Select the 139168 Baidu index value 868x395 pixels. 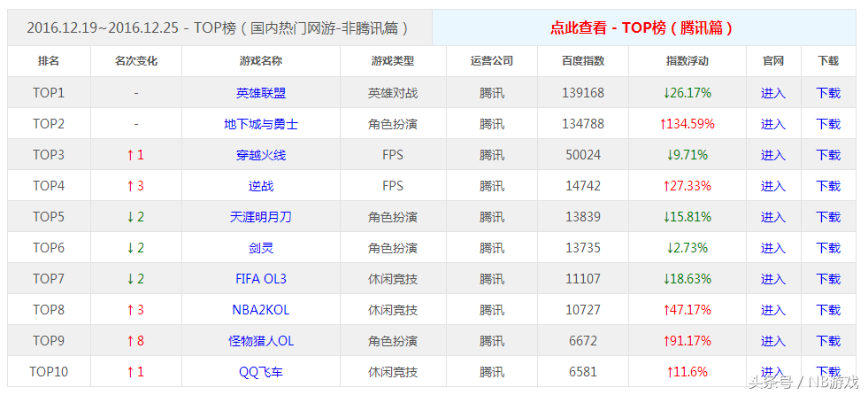point(583,93)
